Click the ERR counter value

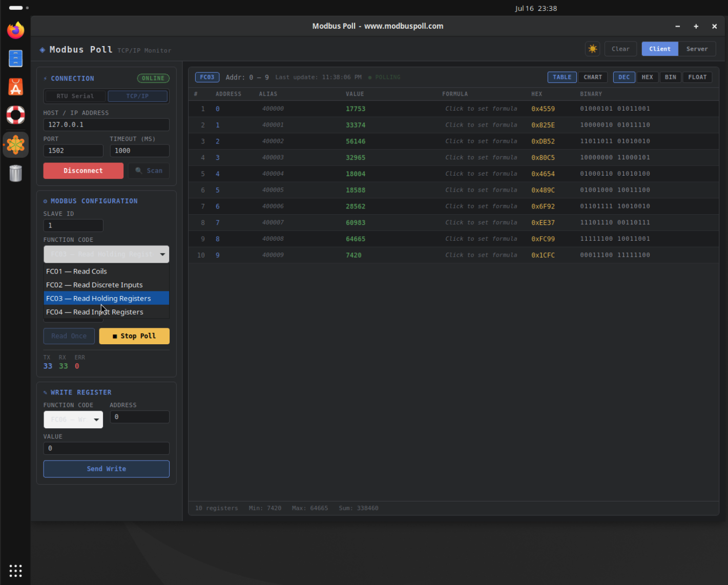[77, 366]
